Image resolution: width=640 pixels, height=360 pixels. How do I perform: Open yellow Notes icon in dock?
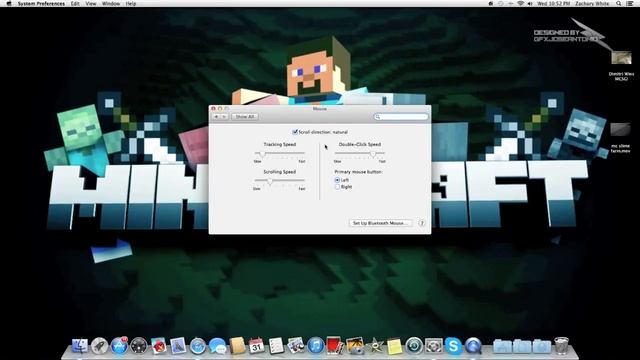394,346
